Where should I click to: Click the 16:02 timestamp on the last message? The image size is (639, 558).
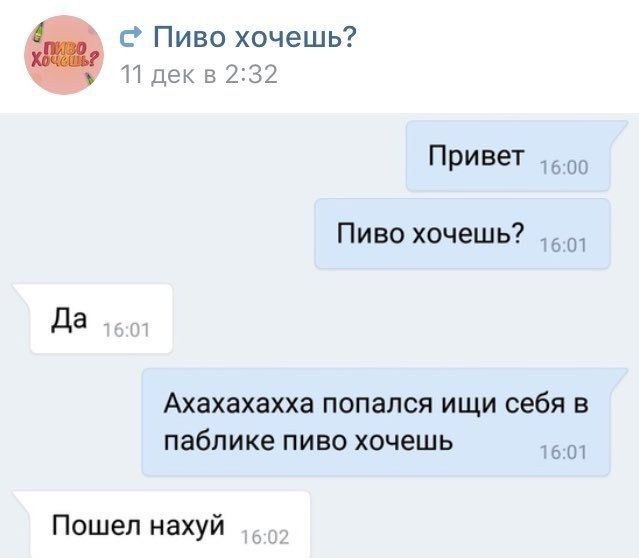pyautogui.click(x=265, y=537)
